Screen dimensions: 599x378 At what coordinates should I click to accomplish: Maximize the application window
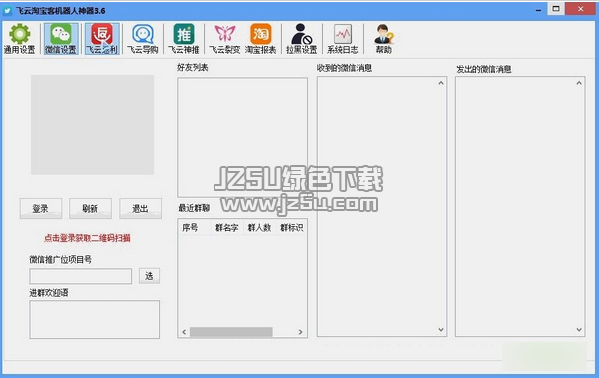click(x=556, y=9)
